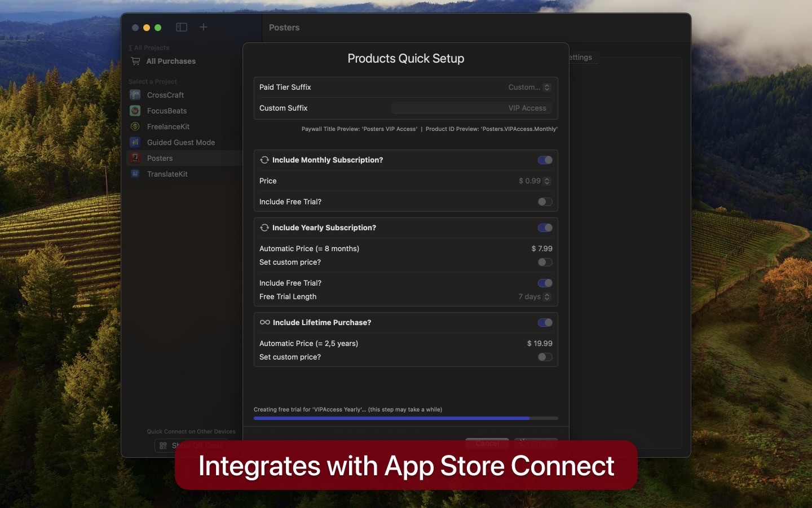Select CrossCraft in project list
This screenshot has height=508, width=812.
tap(165, 95)
